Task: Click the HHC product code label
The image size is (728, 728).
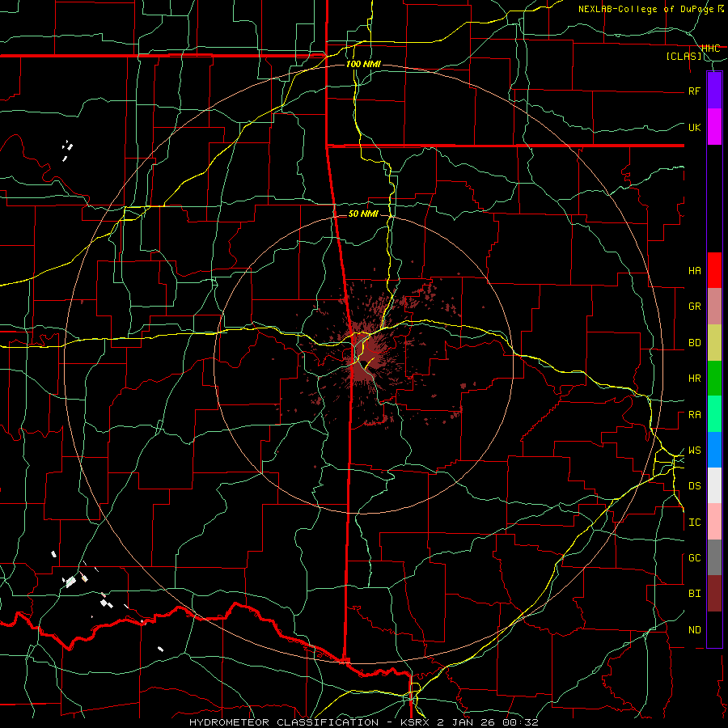Action: coord(710,49)
